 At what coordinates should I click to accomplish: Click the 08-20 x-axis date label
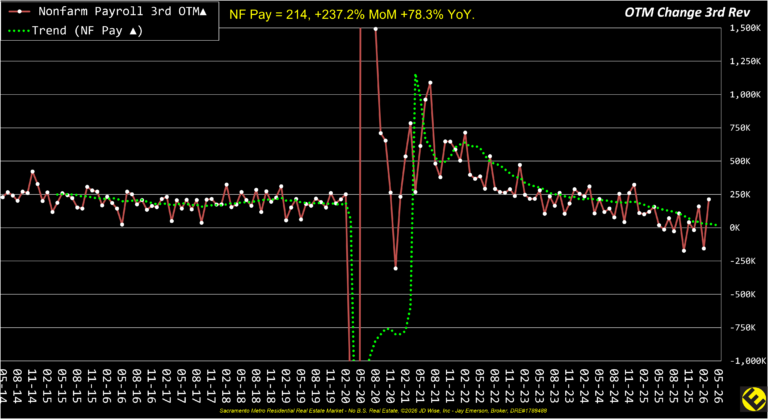coord(375,386)
